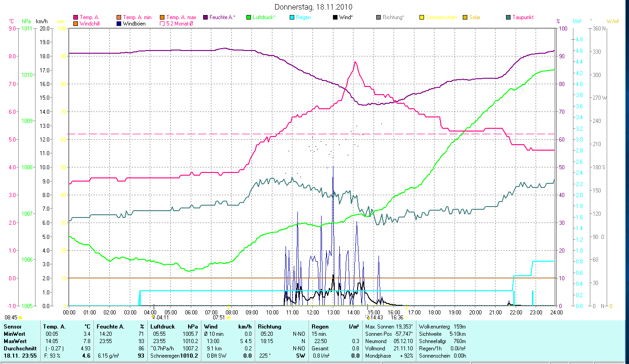The height and width of the screenshot is (364, 629).
Task: Click the sunrise marker at 07:51
Action: tap(228, 318)
